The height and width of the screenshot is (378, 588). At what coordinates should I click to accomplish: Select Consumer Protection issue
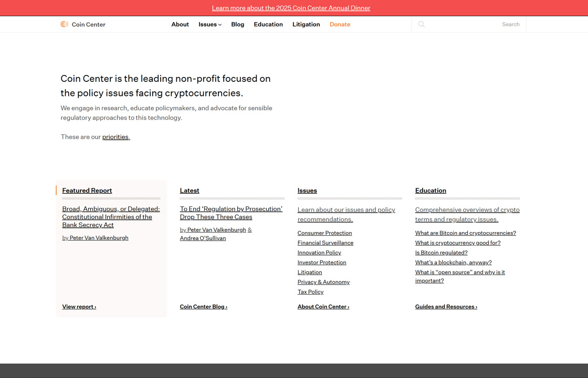pyautogui.click(x=325, y=233)
